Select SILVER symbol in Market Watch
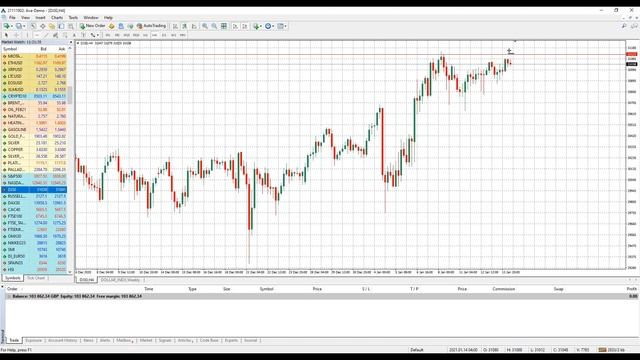Viewport: 640px width, 360px height. click(x=34, y=143)
